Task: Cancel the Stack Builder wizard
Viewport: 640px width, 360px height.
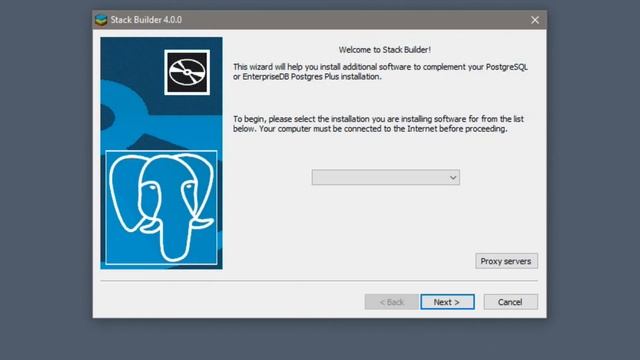Action: tap(511, 302)
